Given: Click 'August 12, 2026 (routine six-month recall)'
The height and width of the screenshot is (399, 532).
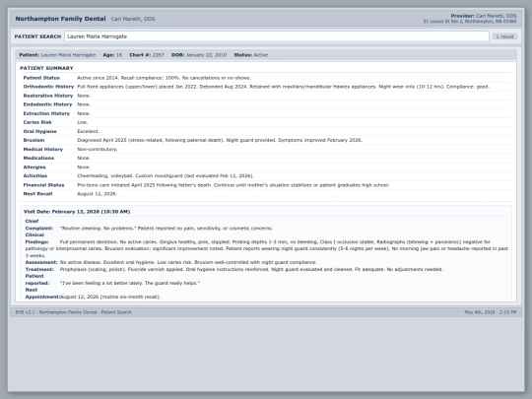Looking at the screenshot, I should tap(110, 297).
